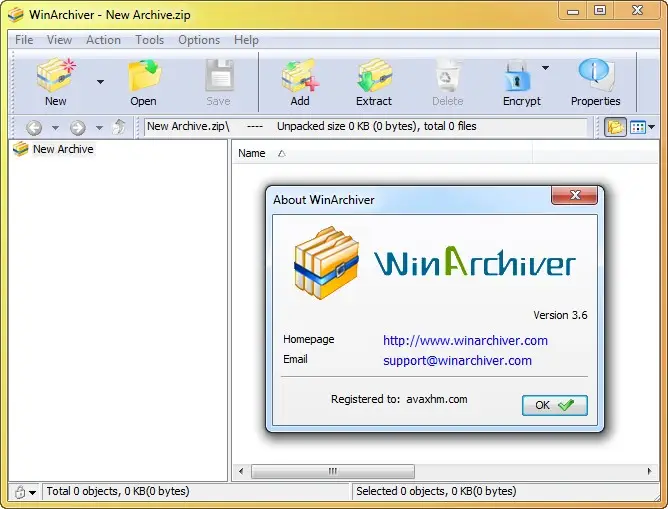Open the view mode dropdown arrow
Viewport: 668px width, 509px height.
pos(651,127)
